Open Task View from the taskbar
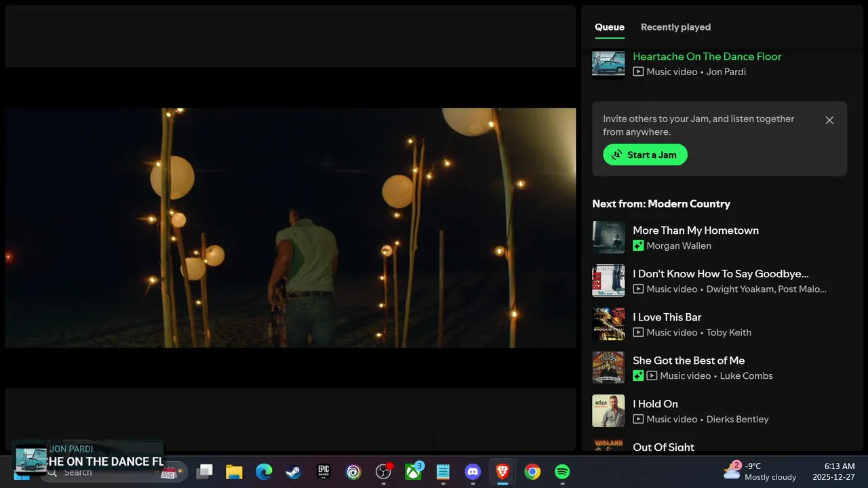868x488 pixels. (x=204, y=472)
